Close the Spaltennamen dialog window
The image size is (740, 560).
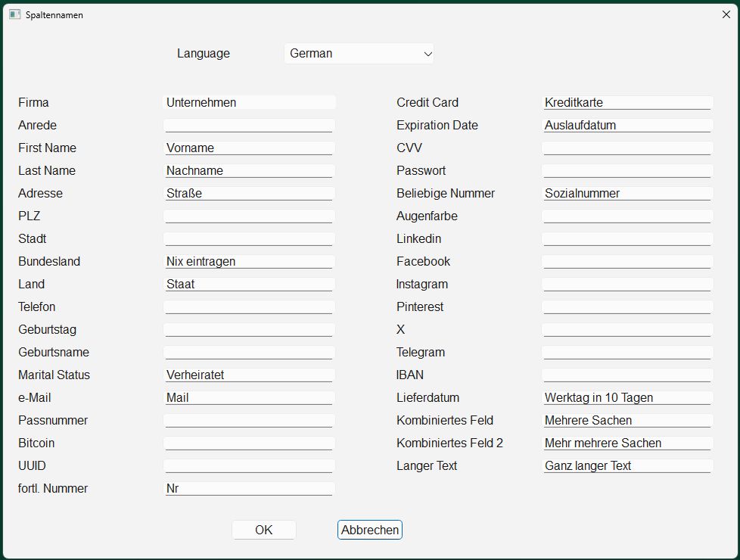tap(726, 14)
